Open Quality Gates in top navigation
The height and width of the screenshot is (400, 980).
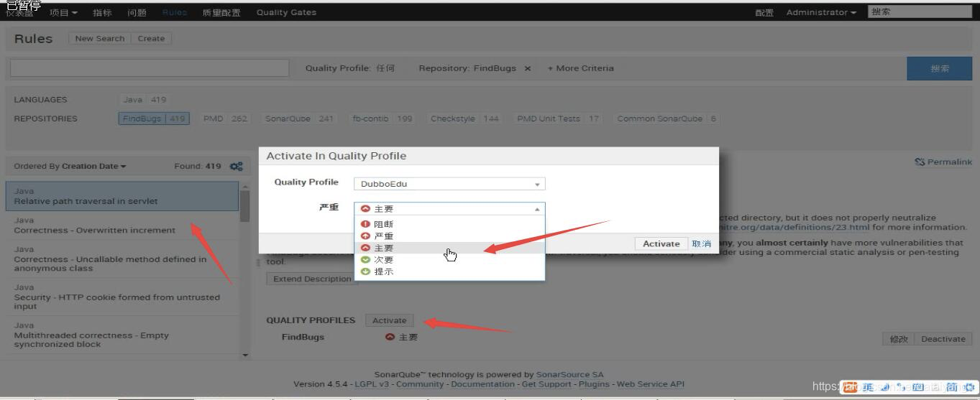click(286, 12)
